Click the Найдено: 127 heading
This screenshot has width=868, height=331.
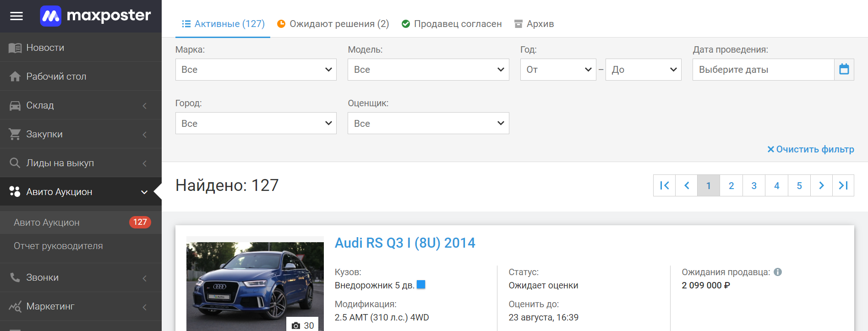click(x=227, y=185)
